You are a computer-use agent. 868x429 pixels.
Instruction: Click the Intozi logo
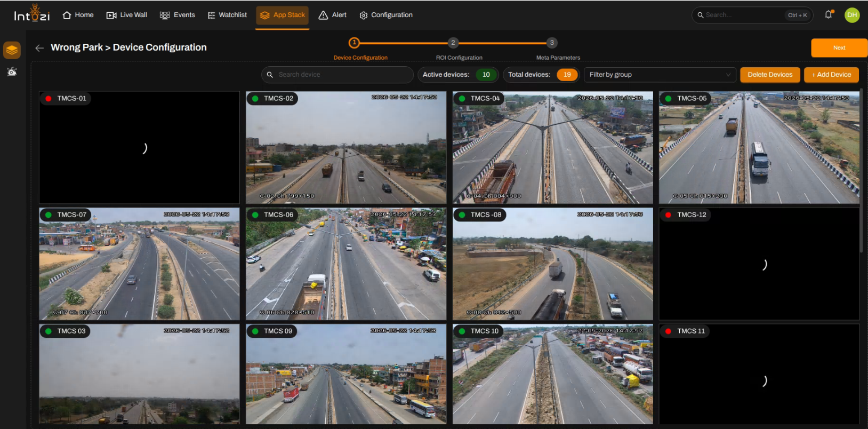32,14
